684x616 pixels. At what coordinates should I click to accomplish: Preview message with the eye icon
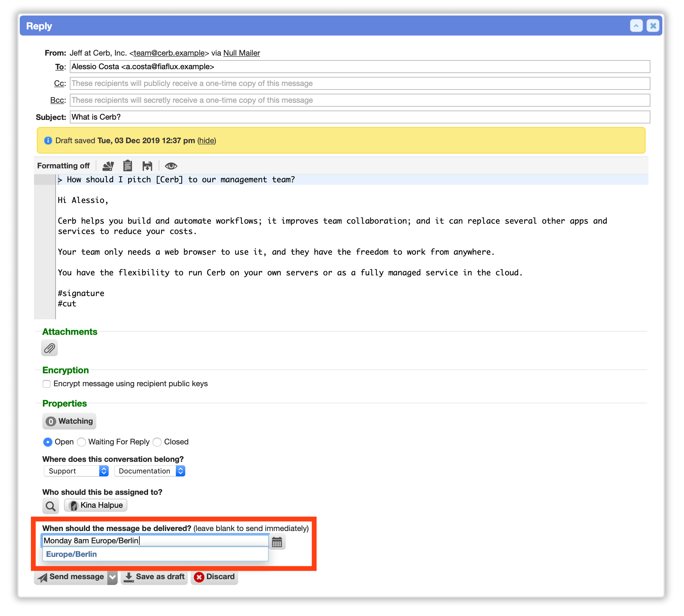tap(171, 166)
